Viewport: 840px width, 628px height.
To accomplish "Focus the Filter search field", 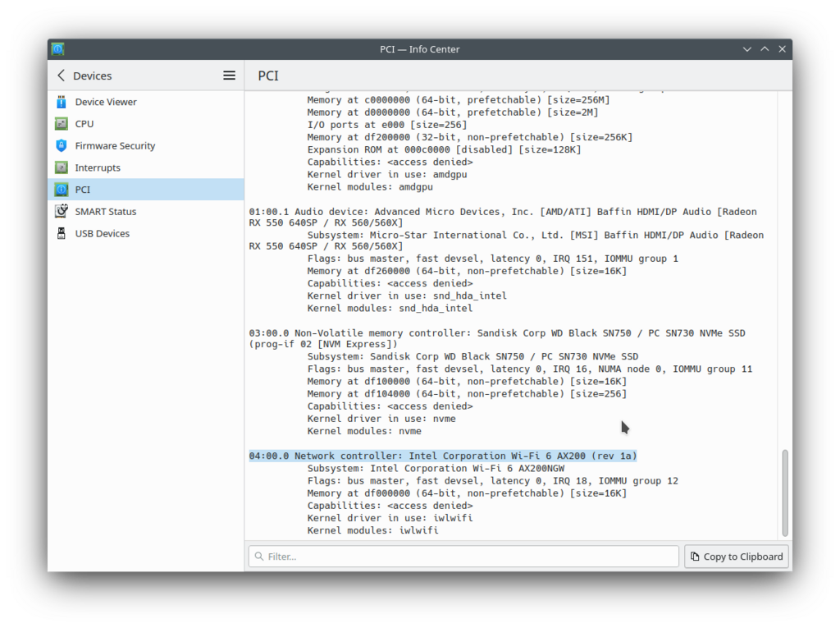I will (x=463, y=557).
